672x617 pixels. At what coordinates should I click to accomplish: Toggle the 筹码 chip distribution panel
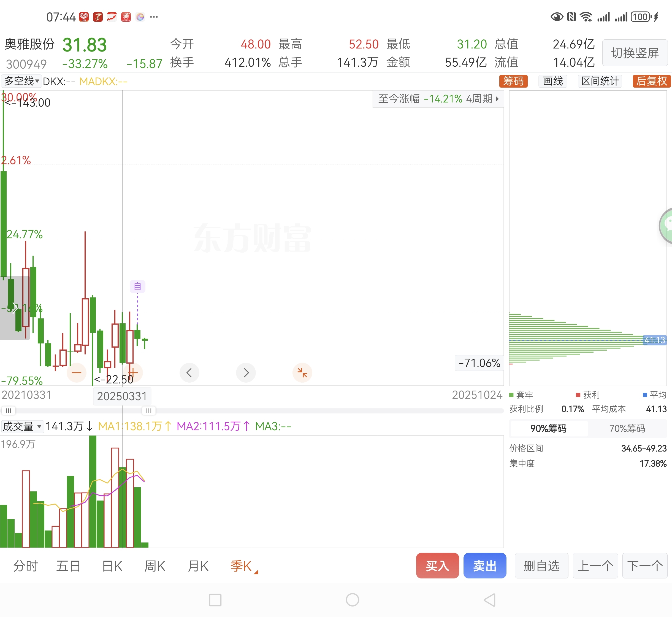(513, 81)
